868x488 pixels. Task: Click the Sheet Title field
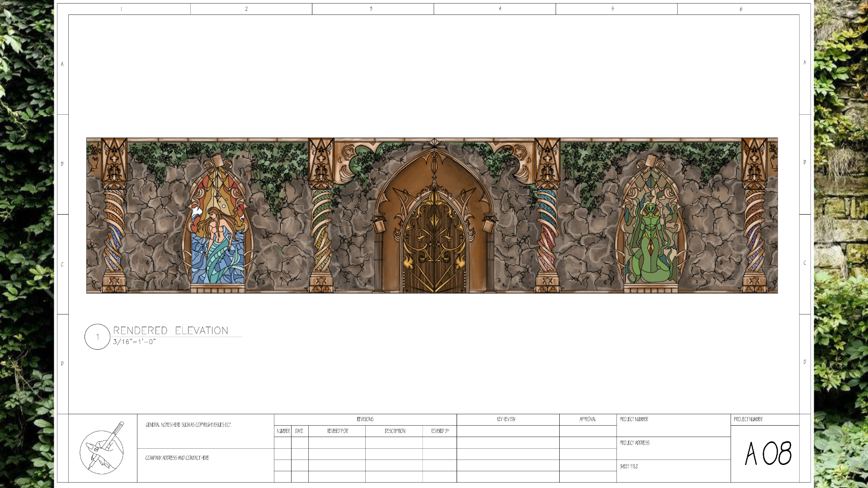(629, 466)
